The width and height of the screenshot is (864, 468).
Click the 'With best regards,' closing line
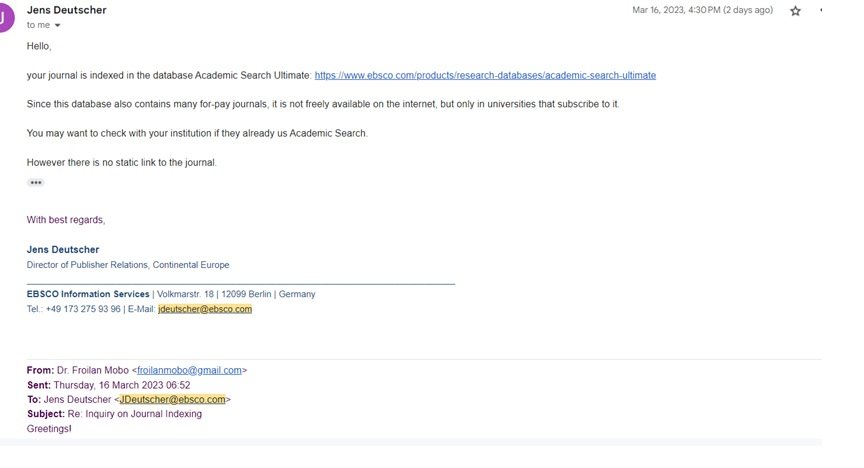click(x=66, y=219)
